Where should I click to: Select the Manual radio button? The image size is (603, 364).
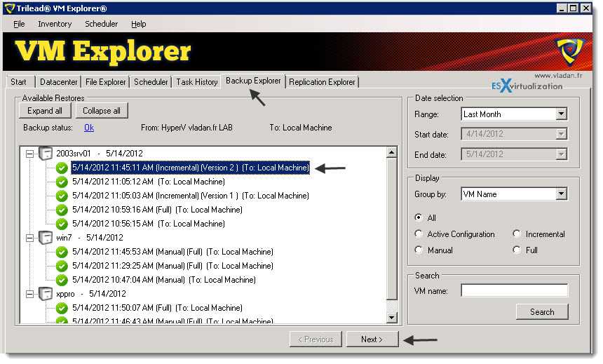[419, 250]
